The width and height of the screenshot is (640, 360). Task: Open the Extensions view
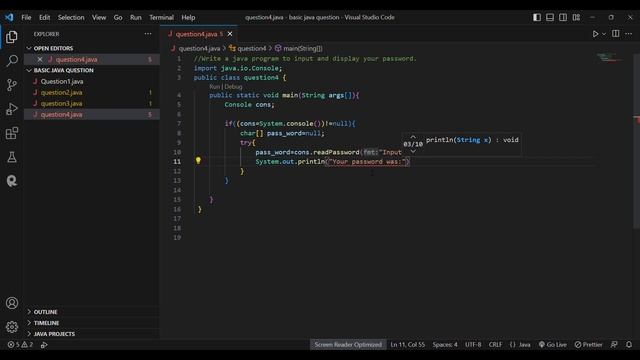pos(12,133)
